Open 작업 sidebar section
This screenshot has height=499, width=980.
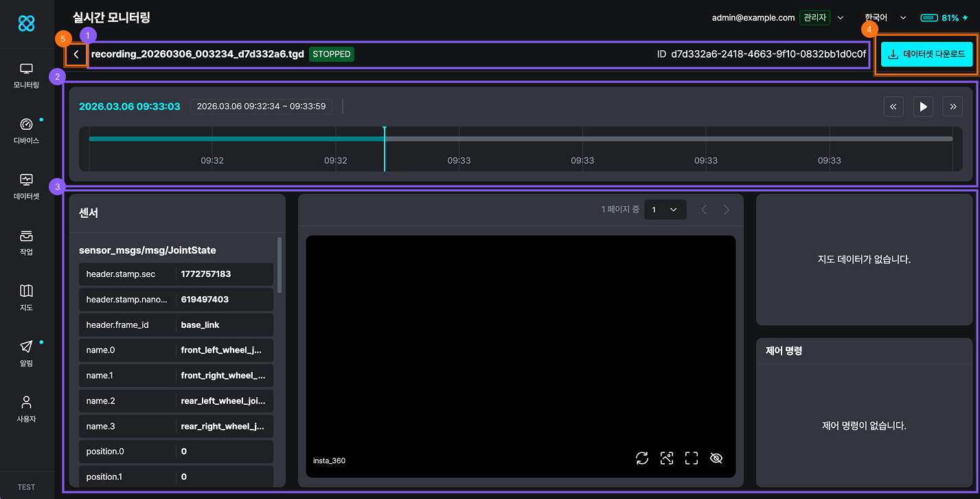click(x=26, y=243)
